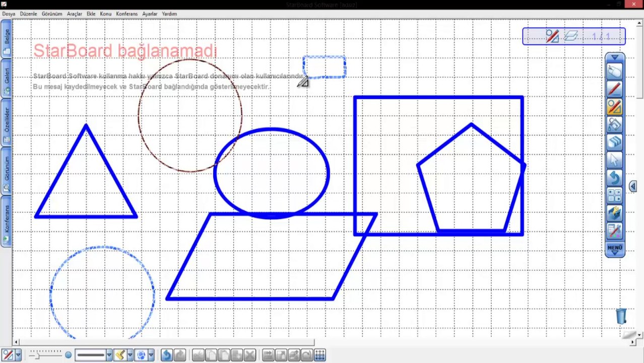Open the Ayarlar menu

[150, 14]
